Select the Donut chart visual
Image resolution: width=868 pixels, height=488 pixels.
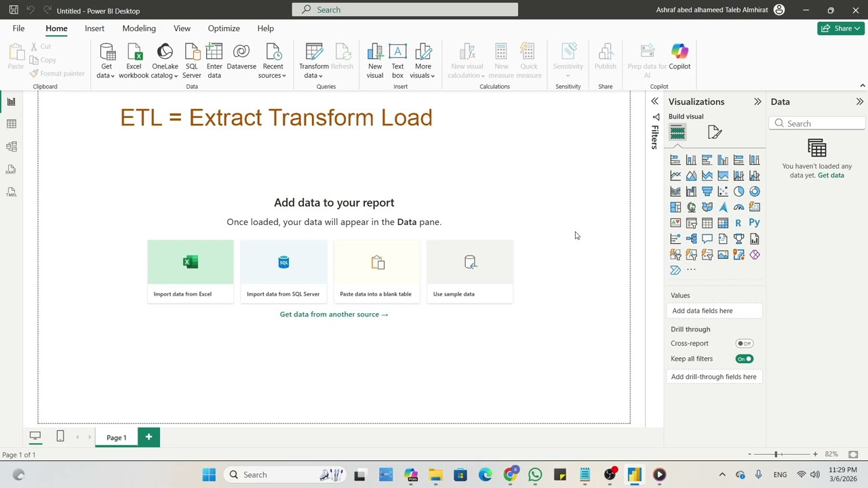(x=755, y=191)
